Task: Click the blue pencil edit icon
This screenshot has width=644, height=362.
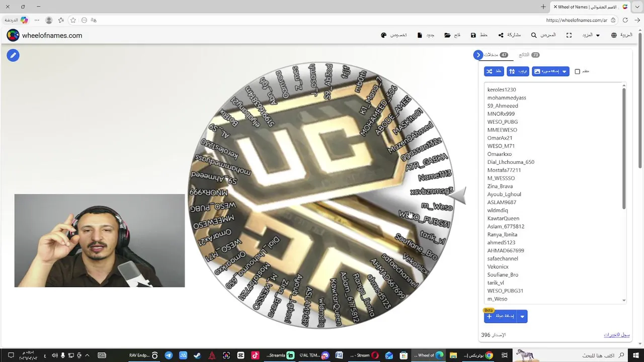Action: pos(13,55)
